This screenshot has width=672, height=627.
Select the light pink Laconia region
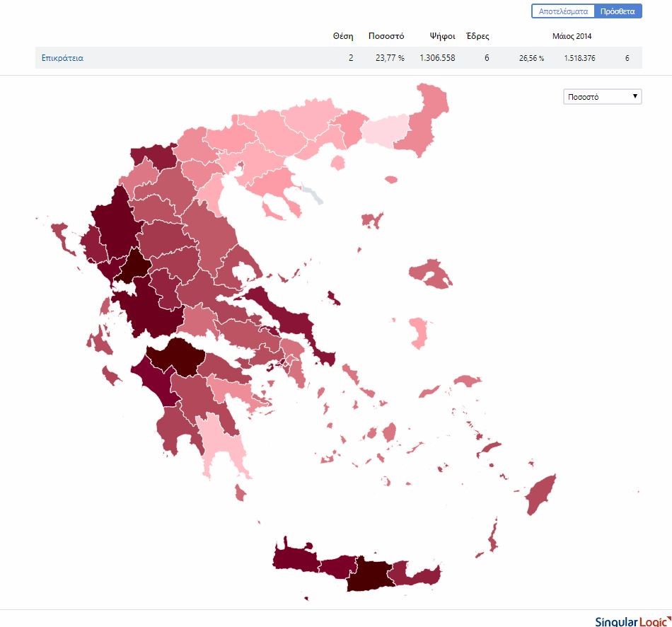pos(223,442)
